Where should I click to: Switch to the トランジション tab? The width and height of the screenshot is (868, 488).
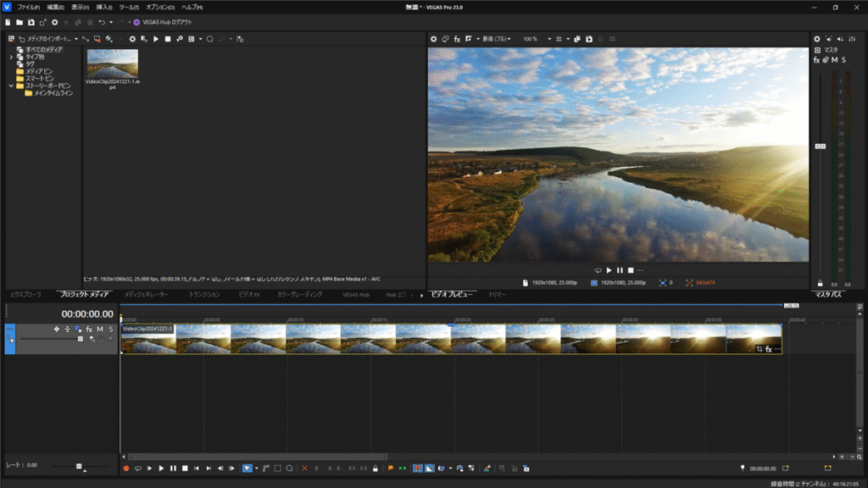[204, 294]
